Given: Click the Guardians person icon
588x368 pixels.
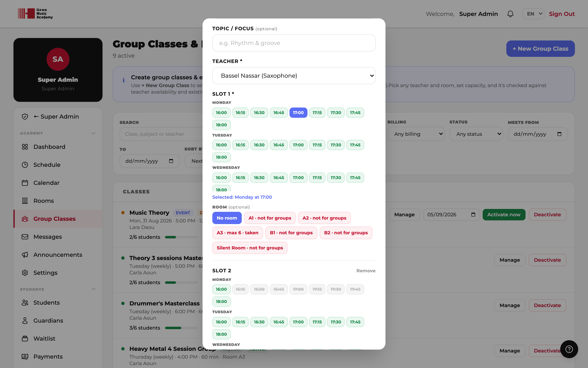Looking at the screenshot, I should tap(25, 321).
